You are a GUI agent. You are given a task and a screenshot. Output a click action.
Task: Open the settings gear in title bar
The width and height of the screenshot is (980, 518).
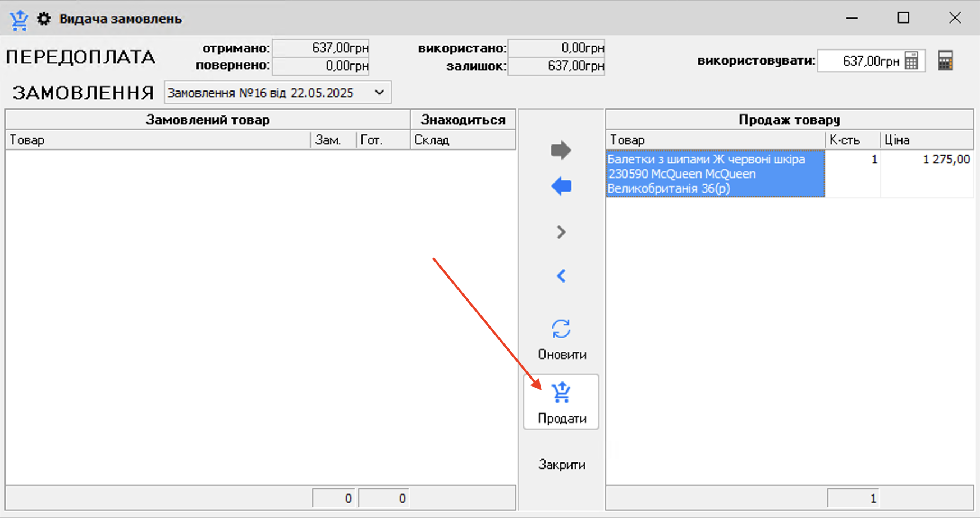coord(44,19)
